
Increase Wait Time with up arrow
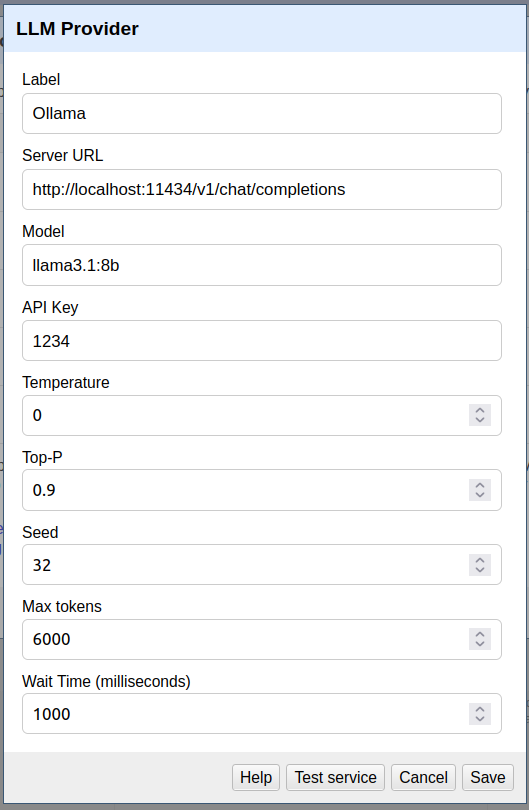pos(479,709)
